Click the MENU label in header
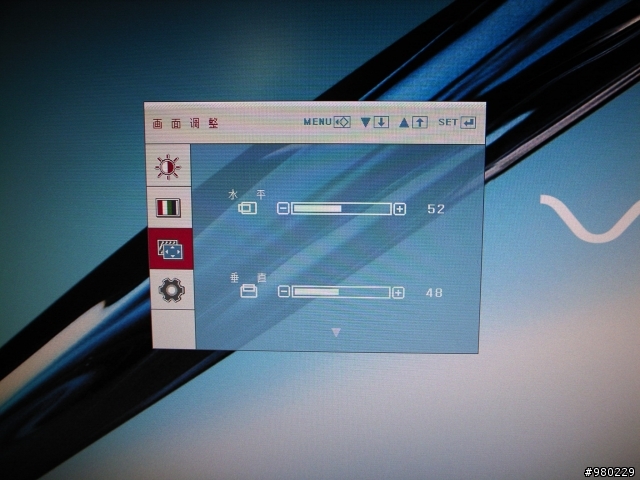The image size is (640, 480). [x=317, y=122]
